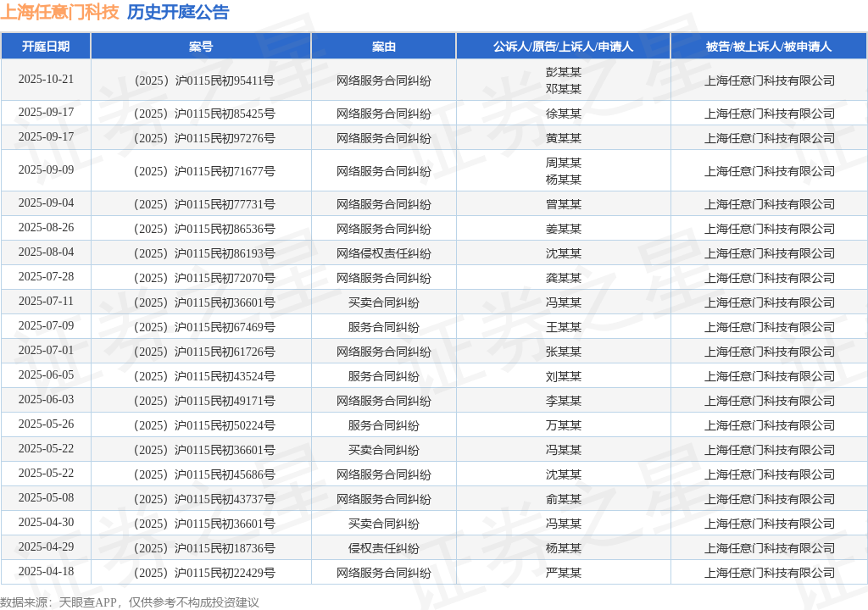Screen dimensions: 868x610
Task: Click plaintiff 曾某某
Action: click(x=564, y=205)
